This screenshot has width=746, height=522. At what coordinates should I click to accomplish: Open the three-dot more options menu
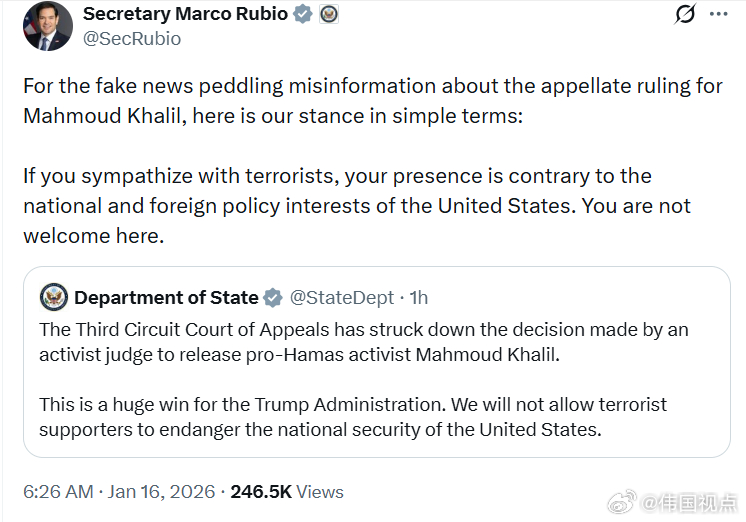[718, 14]
